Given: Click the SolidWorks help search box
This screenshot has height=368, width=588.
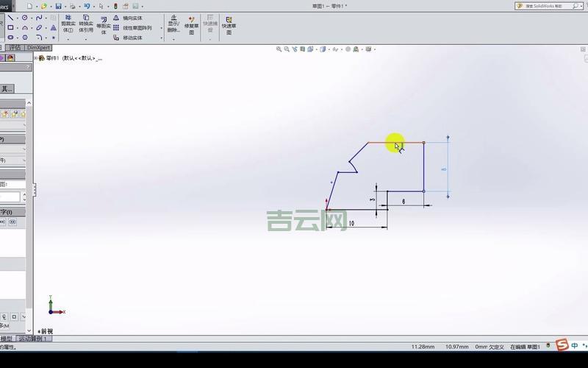Looking at the screenshot, I should click(x=551, y=6).
